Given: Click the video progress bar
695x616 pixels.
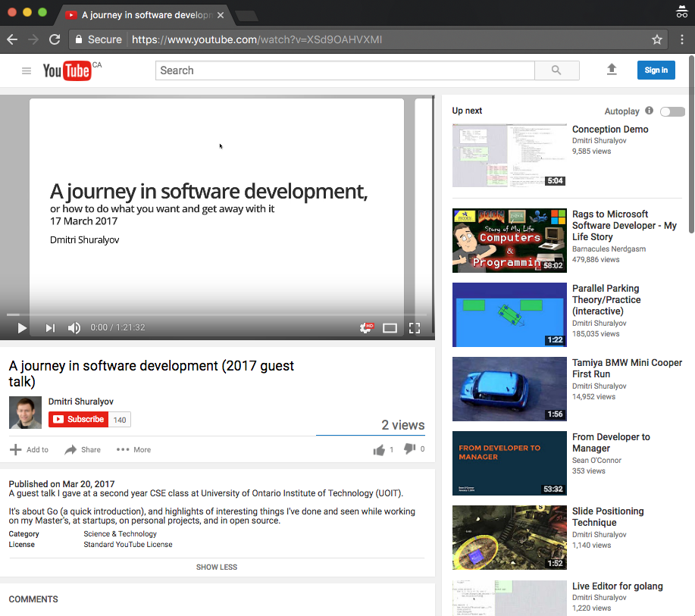Looking at the screenshot, I should 217,314.
